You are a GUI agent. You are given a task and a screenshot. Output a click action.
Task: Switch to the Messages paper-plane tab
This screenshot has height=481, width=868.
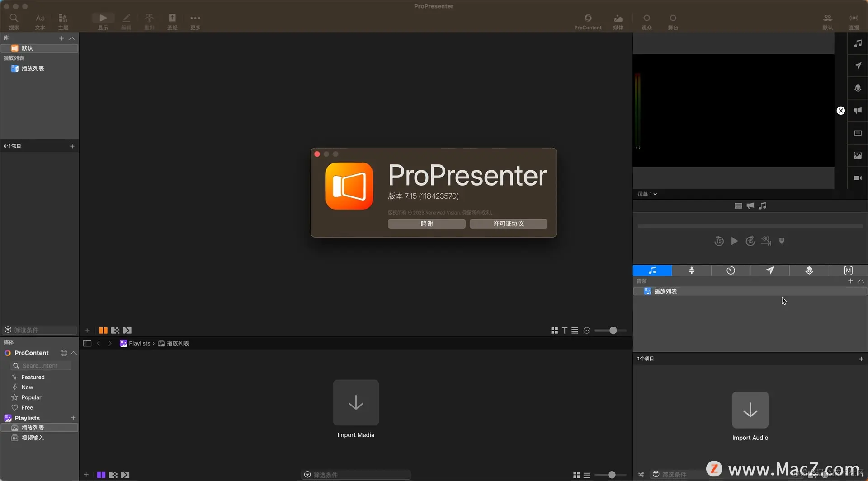tap(770, 271)
